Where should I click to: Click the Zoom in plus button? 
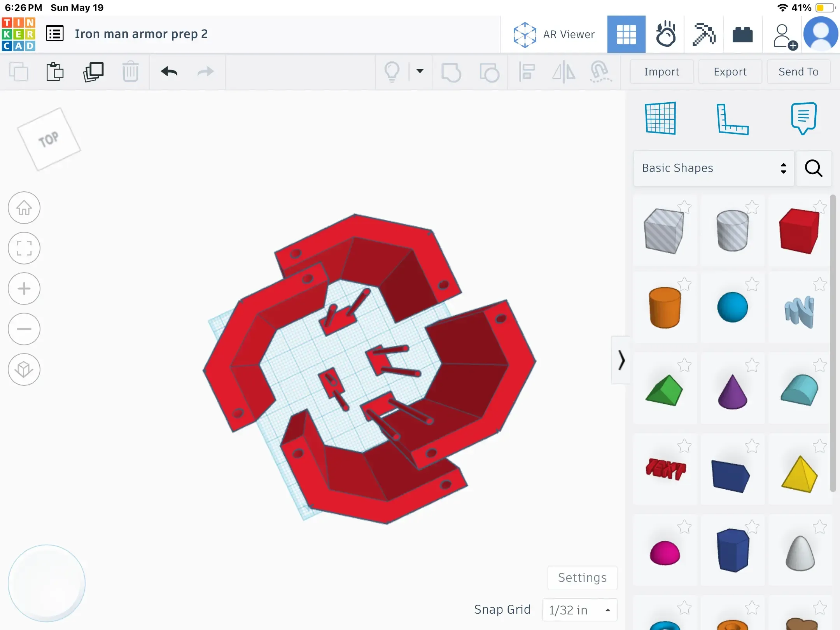(24, 289)
